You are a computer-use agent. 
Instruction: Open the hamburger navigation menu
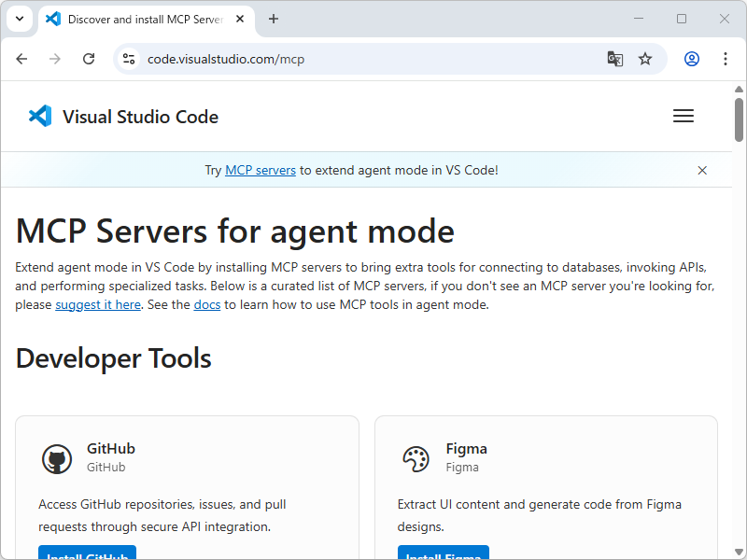pos(684,117)
